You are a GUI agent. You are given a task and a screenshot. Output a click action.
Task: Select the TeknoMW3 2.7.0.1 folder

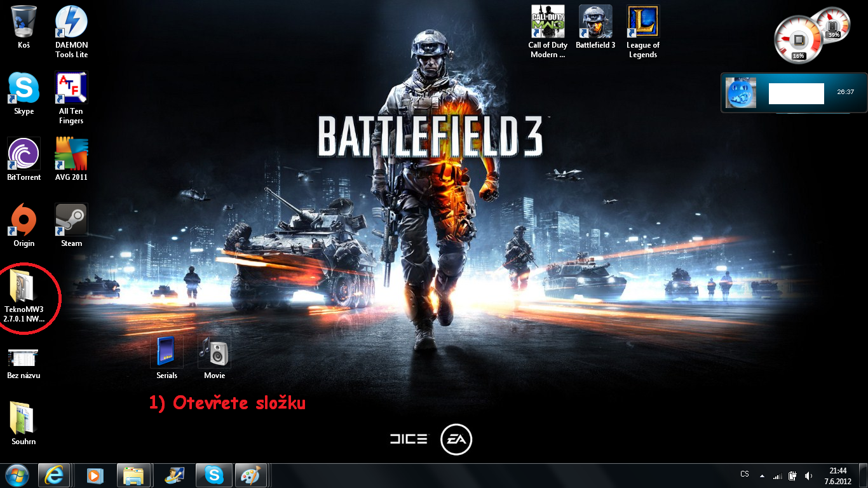[24, 296]
